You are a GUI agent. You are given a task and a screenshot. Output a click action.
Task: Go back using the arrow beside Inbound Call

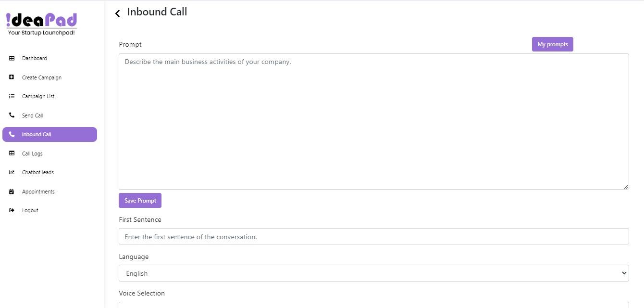(118, 13)
